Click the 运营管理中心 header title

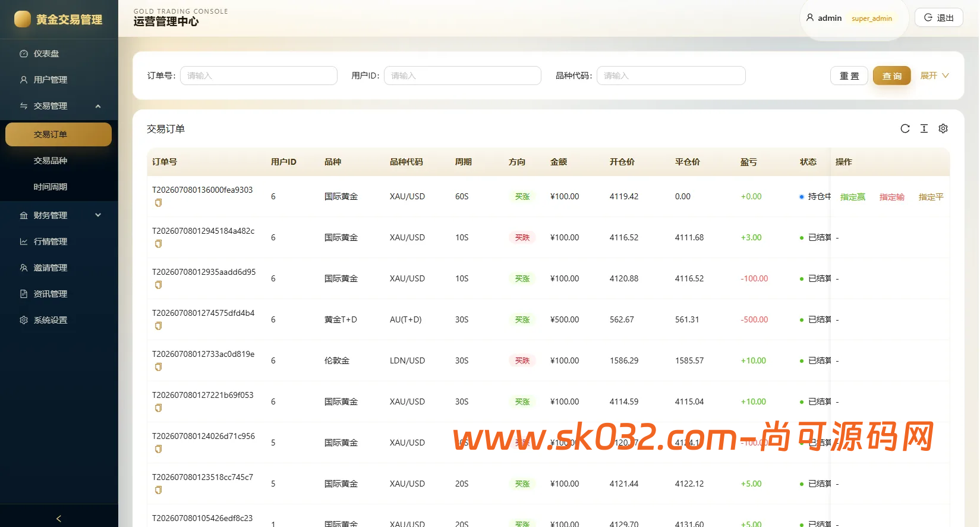pos(166,21)
